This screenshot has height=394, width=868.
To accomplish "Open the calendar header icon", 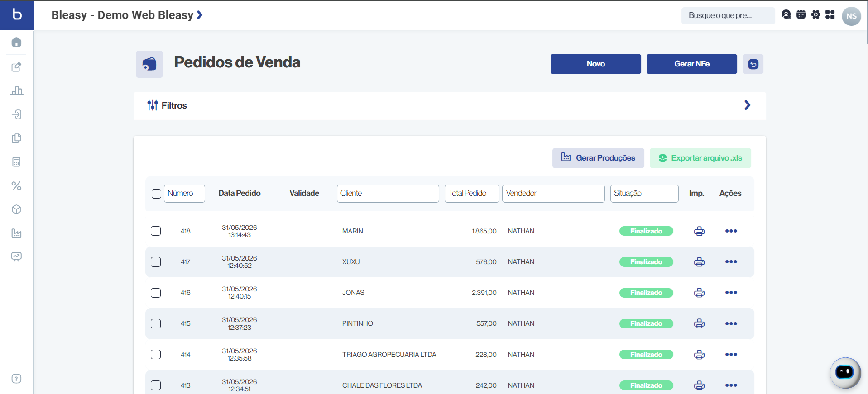I will click(x=801, y=14).
